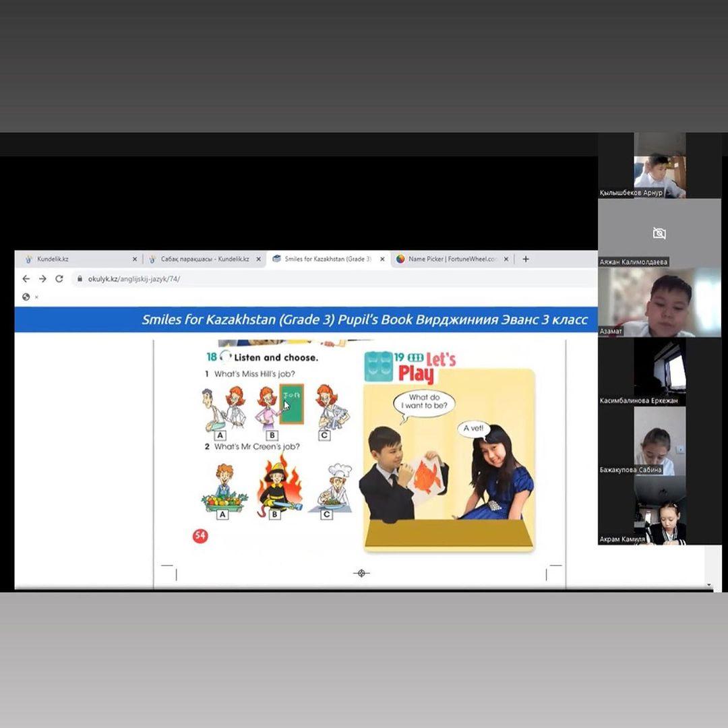Select the Smiles for Kazakhstan (Grade 3) tab

pyautogui.click(x=328, y=259)
